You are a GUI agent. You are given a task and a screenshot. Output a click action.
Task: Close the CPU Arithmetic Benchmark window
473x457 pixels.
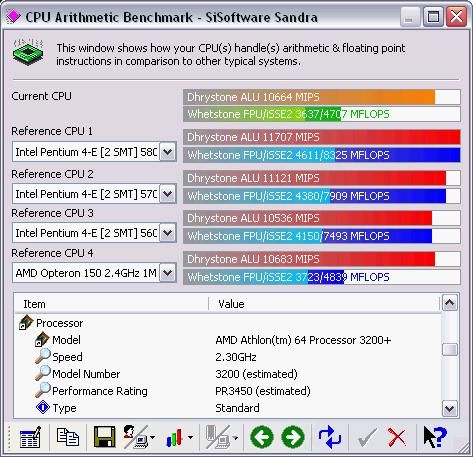click(x=456, y=16)
